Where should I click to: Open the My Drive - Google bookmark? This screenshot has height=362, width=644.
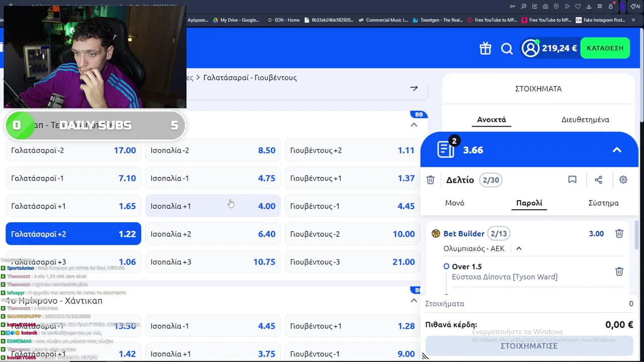(235, 20)
